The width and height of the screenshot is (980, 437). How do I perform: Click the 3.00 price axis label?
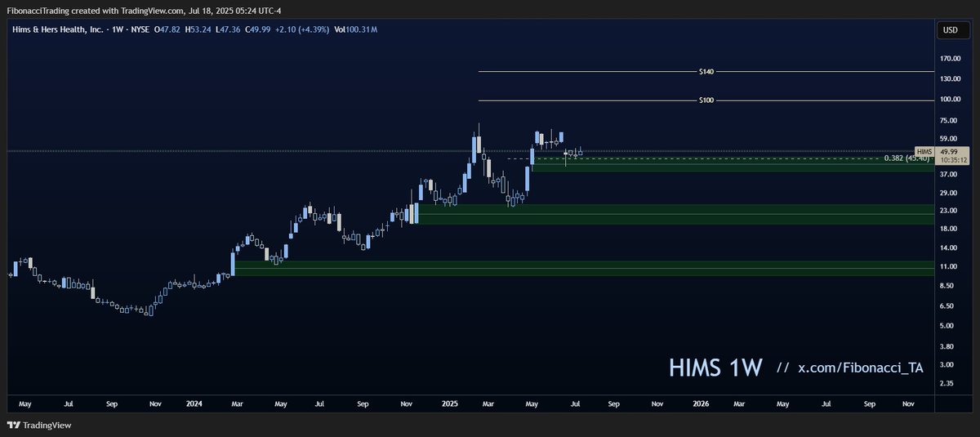[947, 363]
